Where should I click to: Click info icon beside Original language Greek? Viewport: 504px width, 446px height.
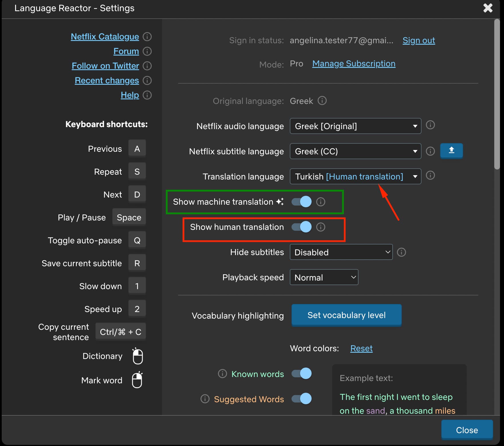point(322,101)
